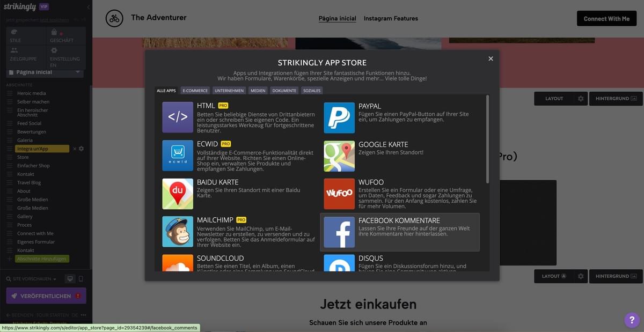This screenshot has height=332, width=644.
Task: Expand the Página inicial page dropdown
Action: (x=78, y=72)
